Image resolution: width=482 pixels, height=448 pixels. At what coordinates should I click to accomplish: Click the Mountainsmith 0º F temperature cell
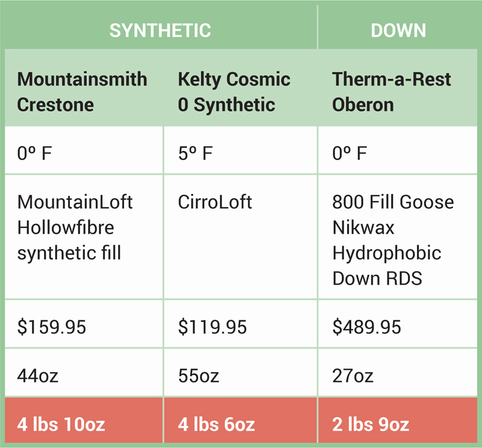coord(84,150)
